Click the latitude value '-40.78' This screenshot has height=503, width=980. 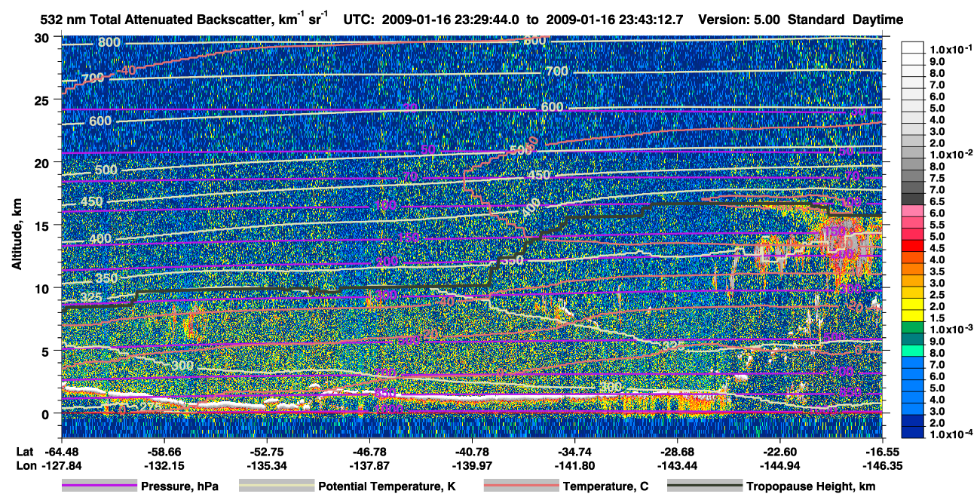(472, 452)
